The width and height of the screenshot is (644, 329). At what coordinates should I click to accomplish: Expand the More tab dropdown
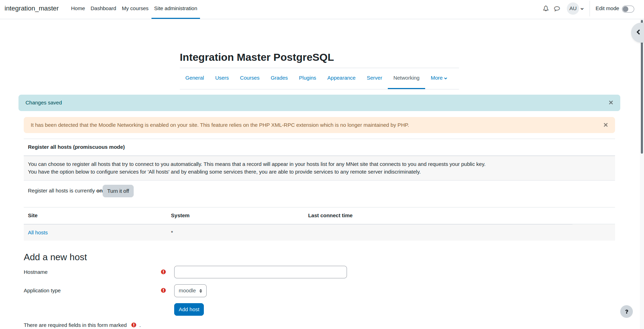[439, 78]
